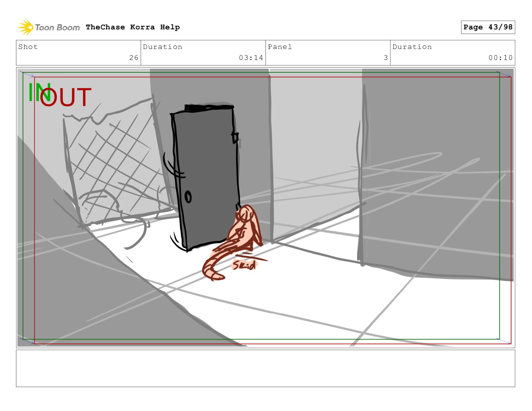Click the 'Skid' annotation in the sketch
This screenshot has height=411, width=532.
(244, 265)
